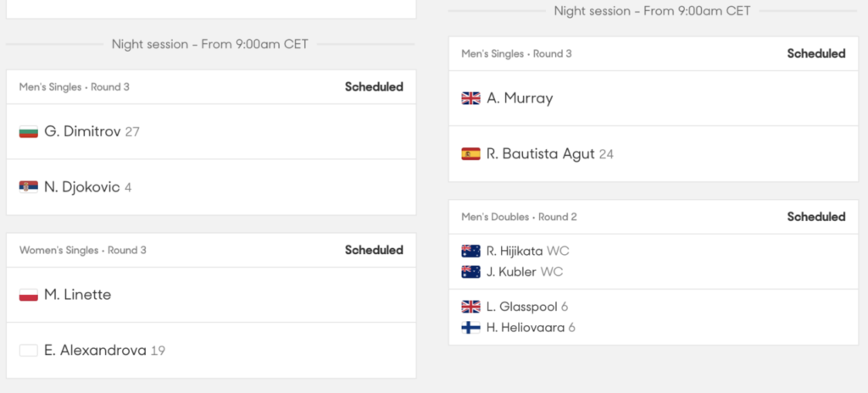This screenshot has height=393, width=868.
Task: Click the Spanish flag beside R. Bautista Agut
Action: 470,154
